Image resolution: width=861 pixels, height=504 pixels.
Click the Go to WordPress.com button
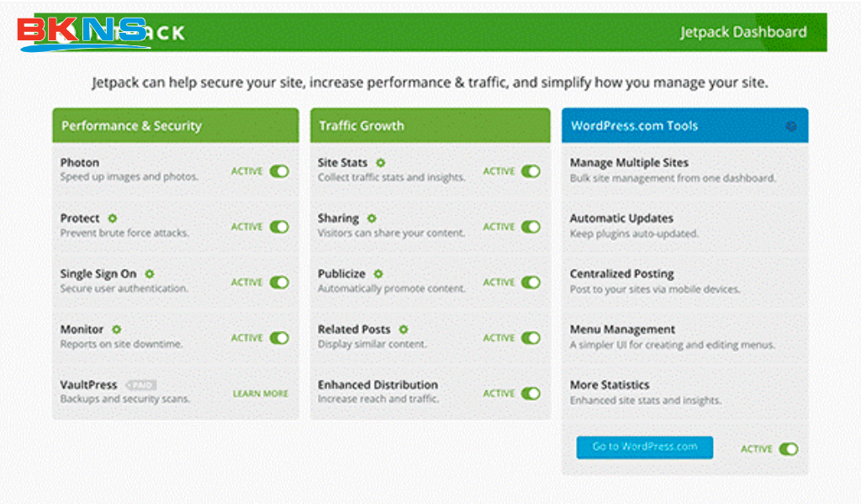click(645, 447)
